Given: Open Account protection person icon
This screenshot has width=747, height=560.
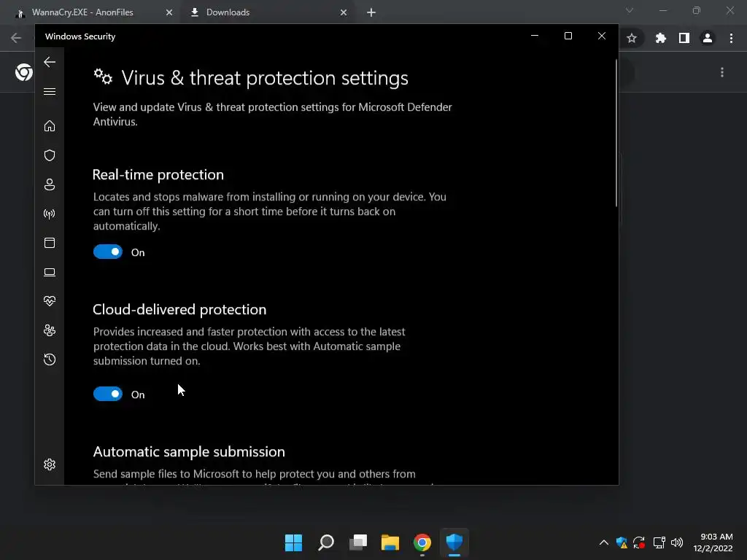Looking at the screenshot, I should click(50, 184).
